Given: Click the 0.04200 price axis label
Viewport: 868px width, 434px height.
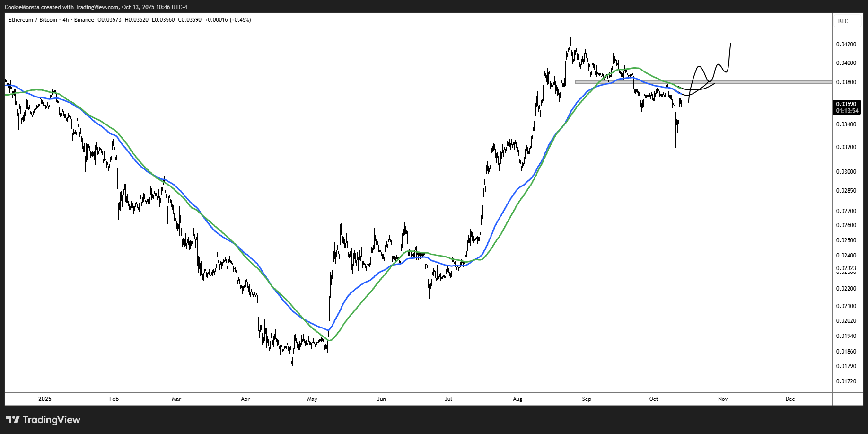Looking at the screenshot, I should click(x=846, y=44).
